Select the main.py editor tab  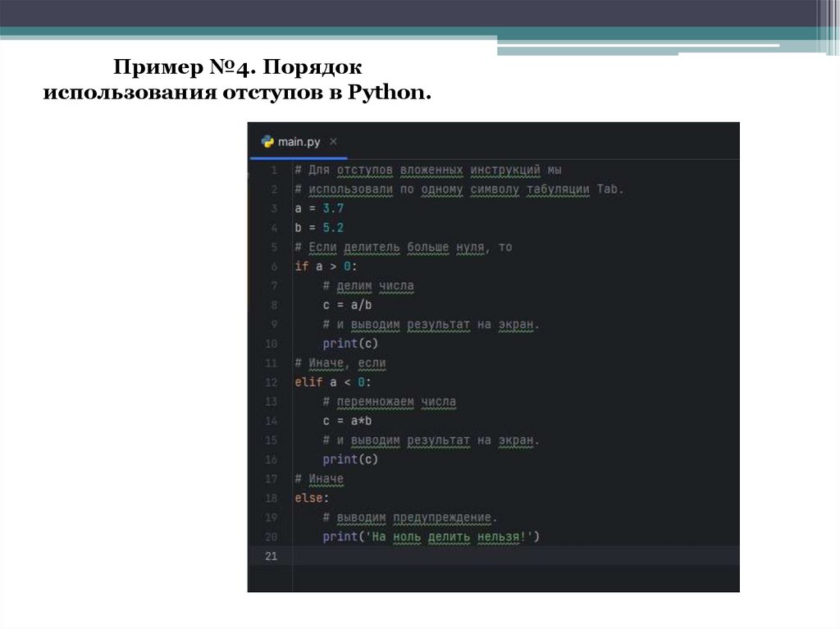tap(299, 142)
